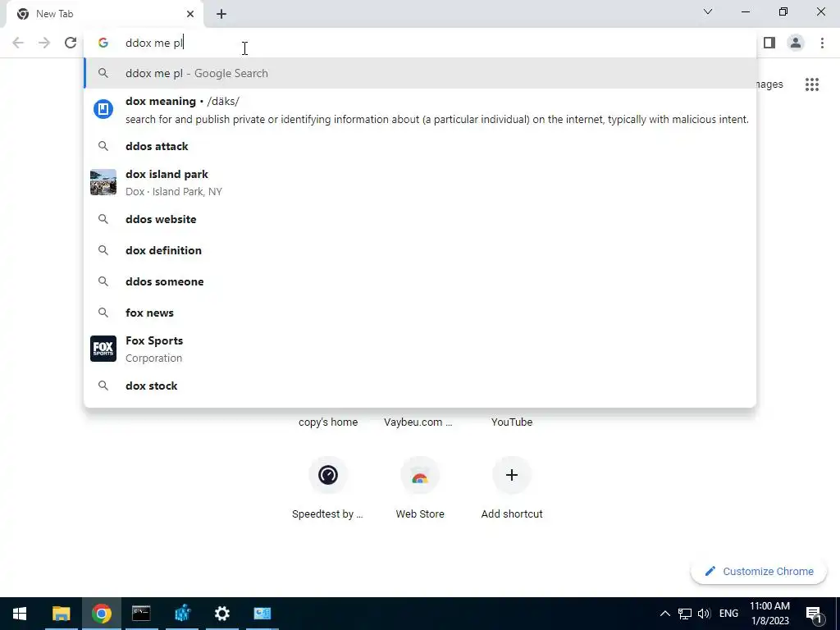840x630 pixels.
Task: Go forward with the forward arrow
Action: point(44,43)
